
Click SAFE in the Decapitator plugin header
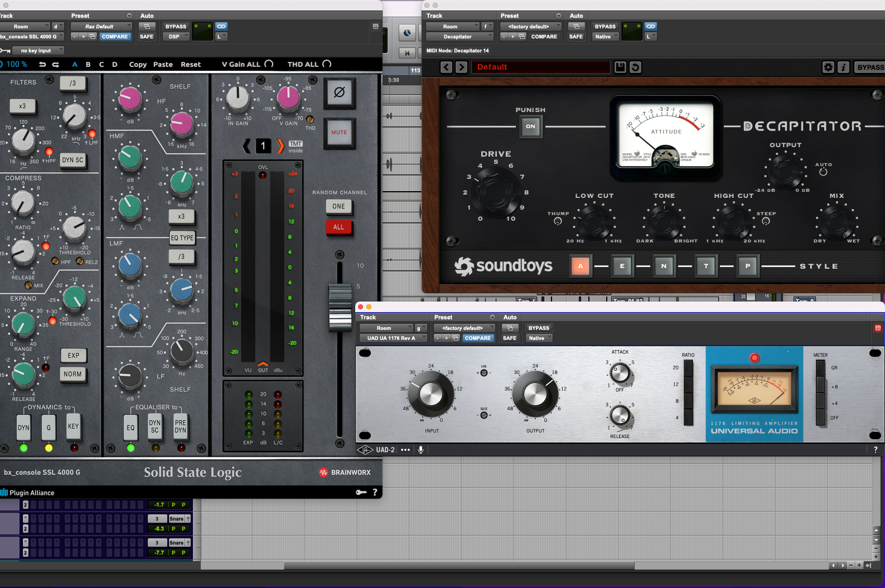(x=576, y=37)
